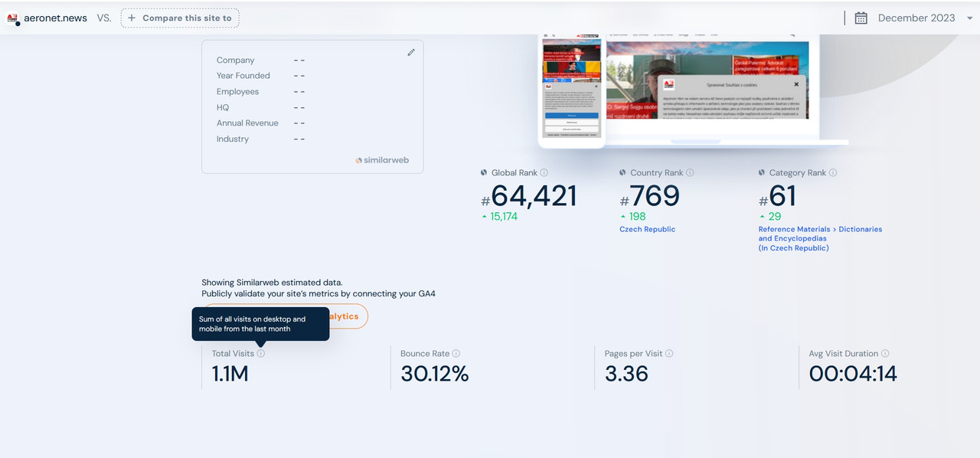Click the Showing Similarweb estimated data text
This screenshot has width=980, height=458.
tap(272, 283)
